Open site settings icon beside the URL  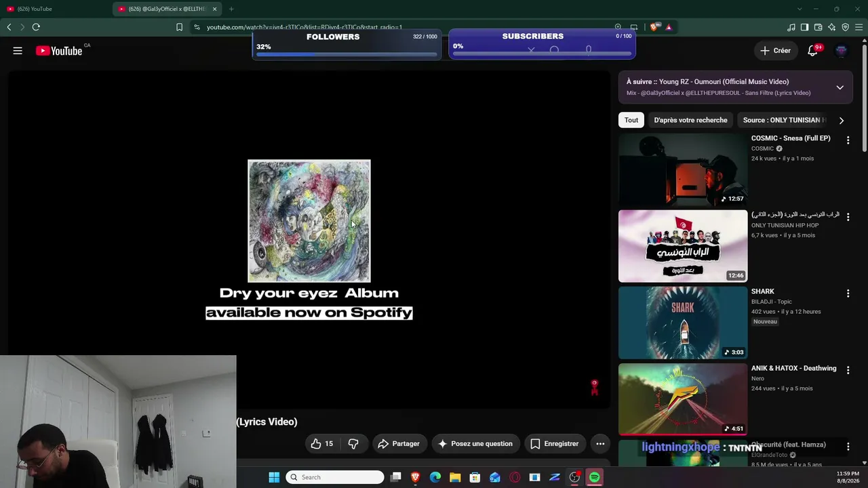197,27
